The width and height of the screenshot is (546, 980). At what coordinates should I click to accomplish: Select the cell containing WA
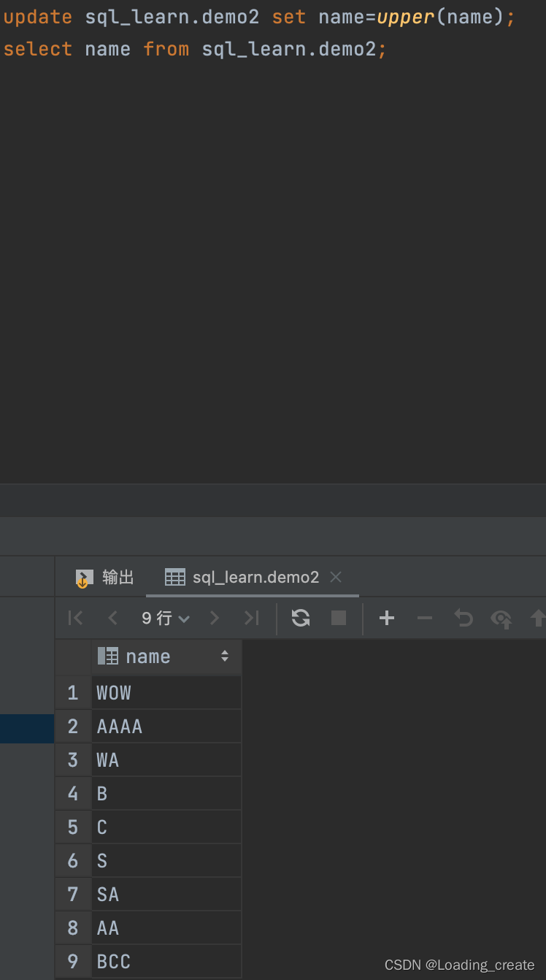pyautogui.click(x=166, y=759)
